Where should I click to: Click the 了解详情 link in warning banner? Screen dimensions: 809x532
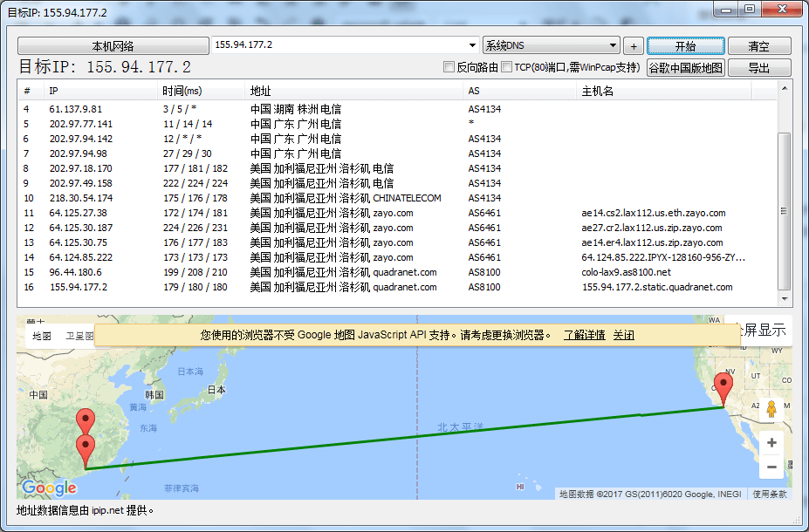tap(584, 335)
